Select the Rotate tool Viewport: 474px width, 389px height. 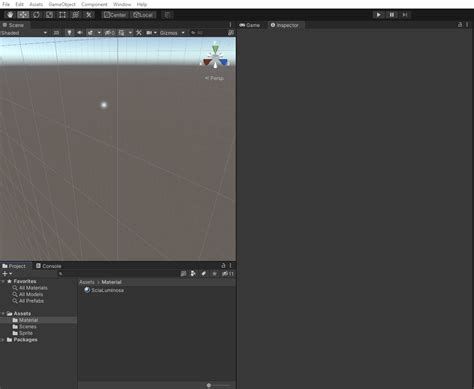click(x=36, y=15)
